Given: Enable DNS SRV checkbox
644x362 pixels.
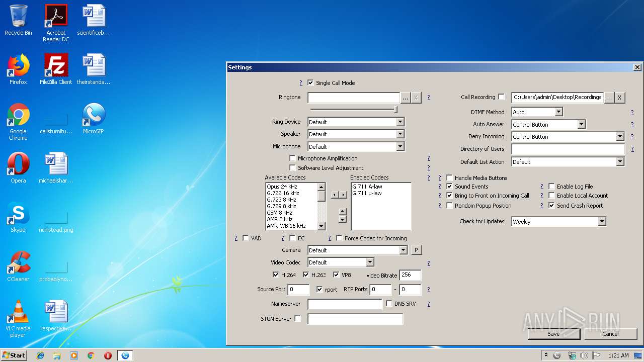Looking at the screenshot, I should [x=389, y=303].
